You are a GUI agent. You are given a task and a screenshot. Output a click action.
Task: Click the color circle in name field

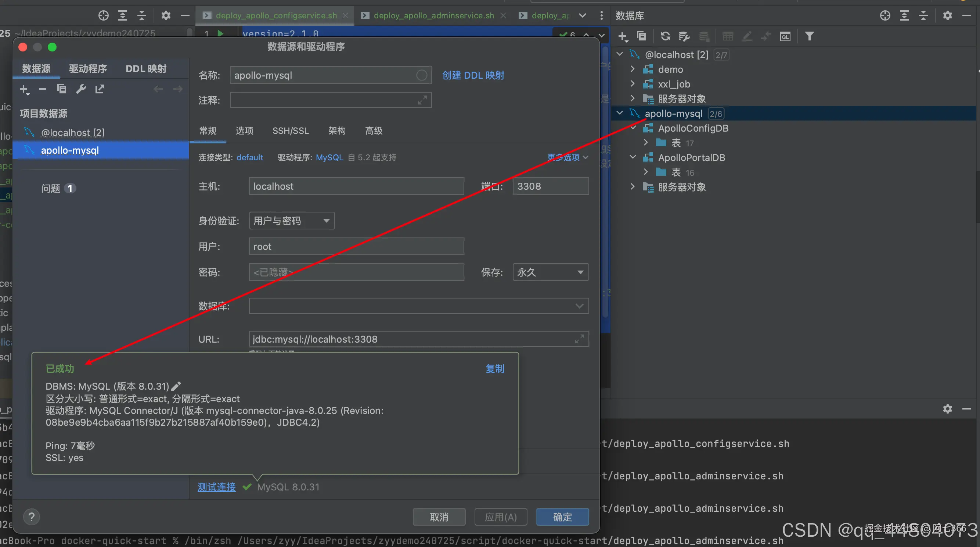421,75
